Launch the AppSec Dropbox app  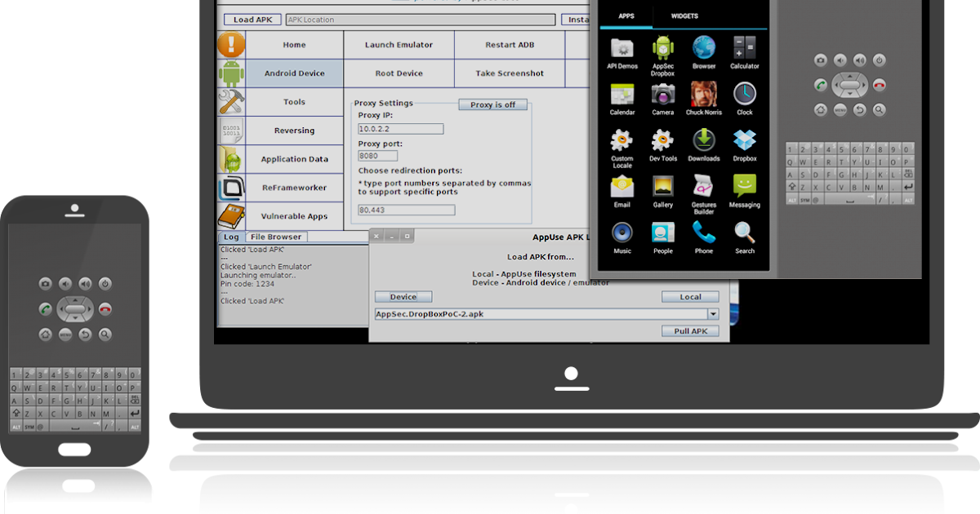click(x=663, y=55)
